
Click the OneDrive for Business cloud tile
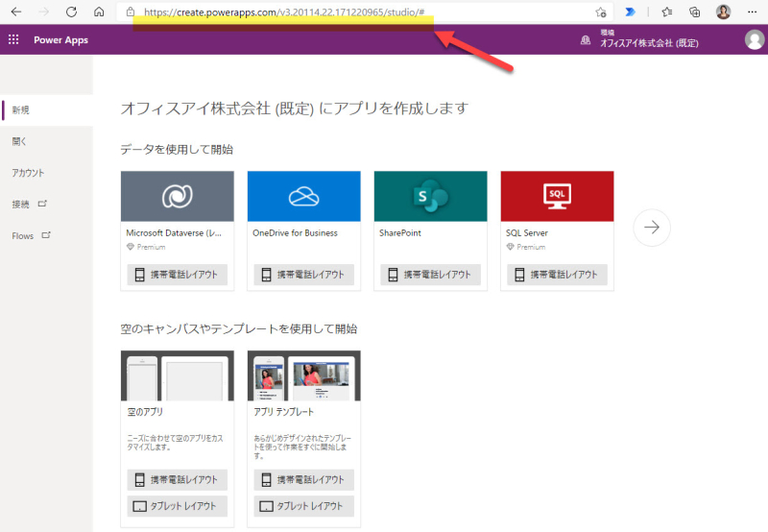point(303,196)
